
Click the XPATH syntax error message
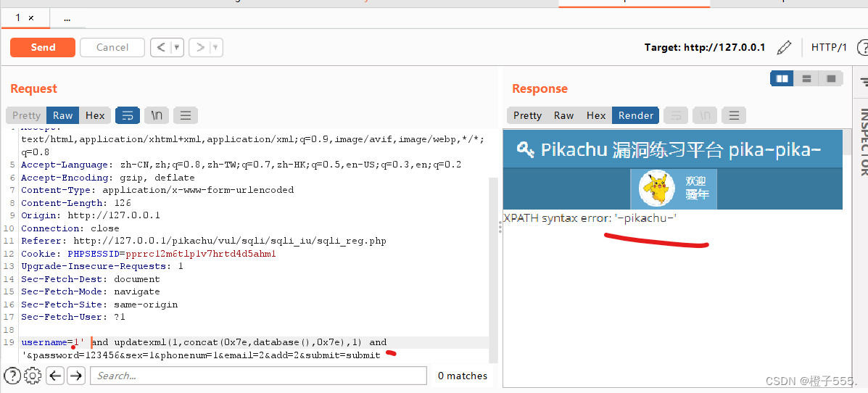[x=590, y=218]
